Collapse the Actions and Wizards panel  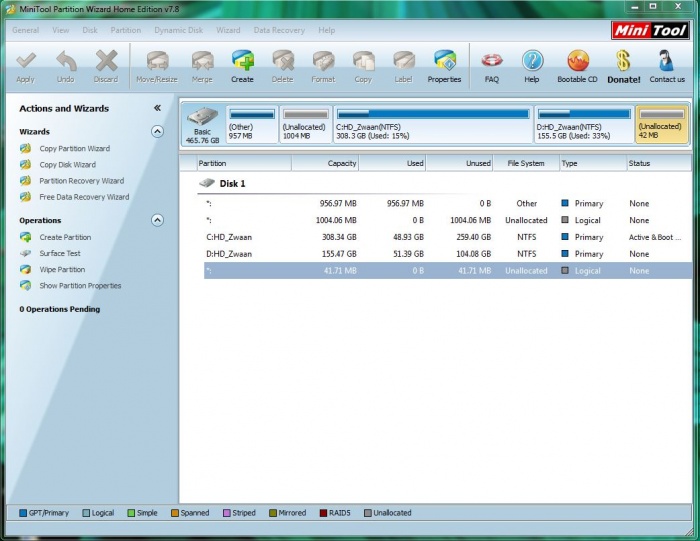[x=157, y=108]
